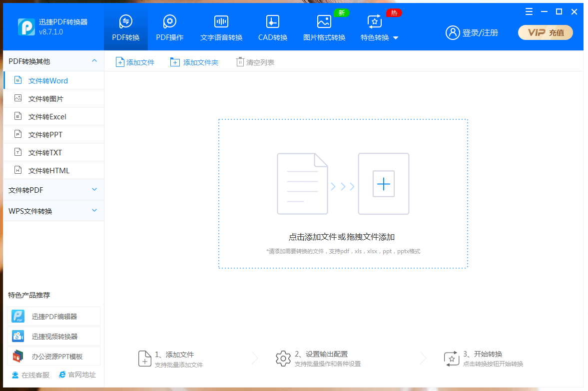588x391 pixels.
Task: Open the 官网地址 link
Action: [x=77, y=375]
